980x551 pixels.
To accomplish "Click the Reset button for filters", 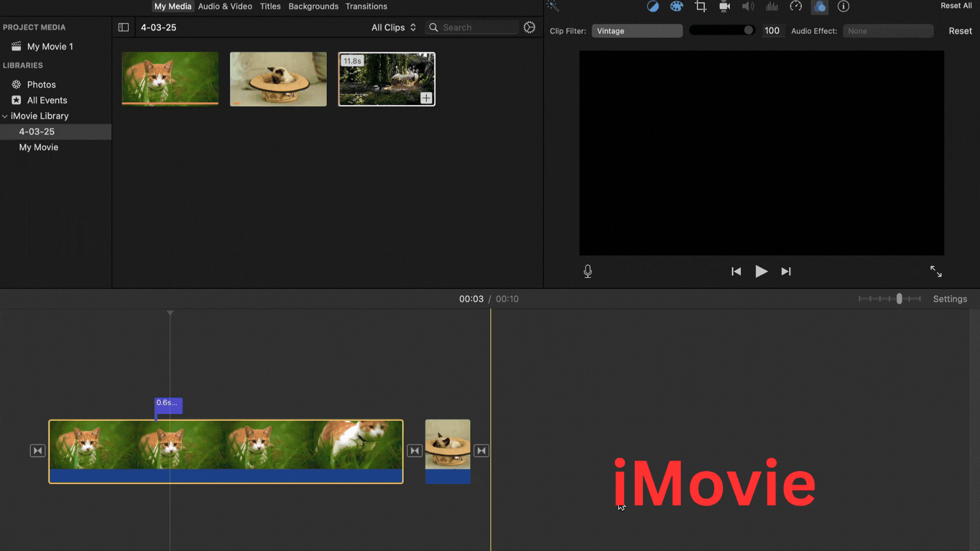I will click(x=960, y=31).
